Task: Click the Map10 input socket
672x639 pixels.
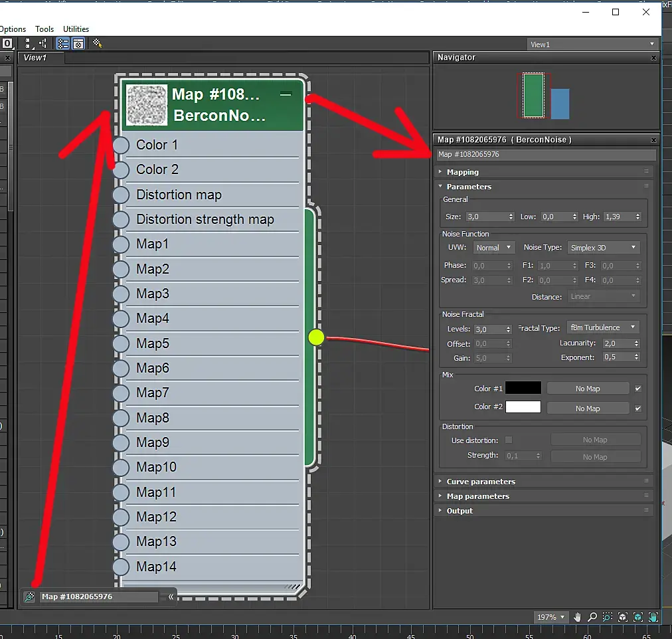Action: click(x=121, y=467)
